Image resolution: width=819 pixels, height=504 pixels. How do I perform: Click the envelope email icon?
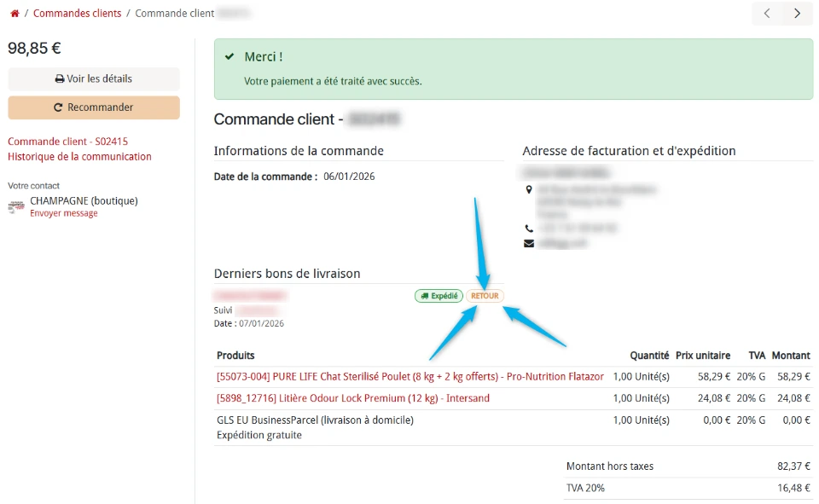click(x=529, y=243)
